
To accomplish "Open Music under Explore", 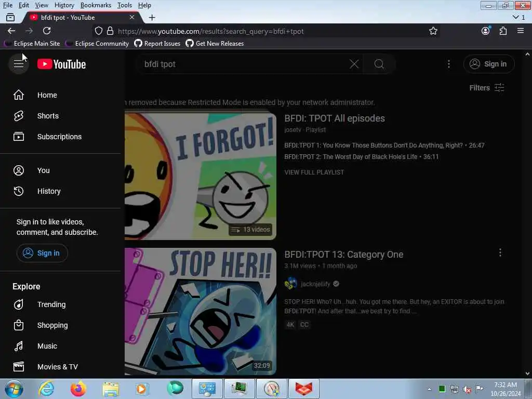I will coord(61,346).
